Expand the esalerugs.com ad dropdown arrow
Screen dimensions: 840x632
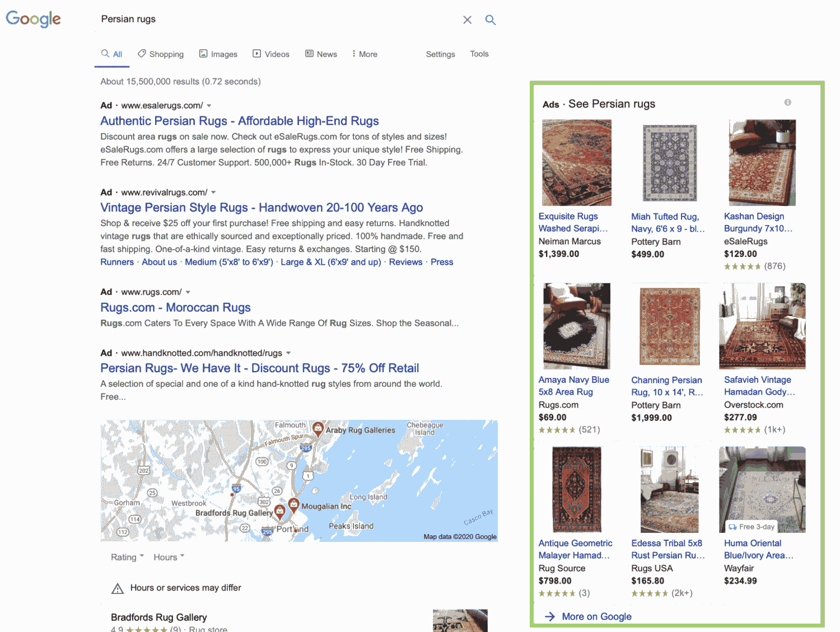(x=209, y=106)
